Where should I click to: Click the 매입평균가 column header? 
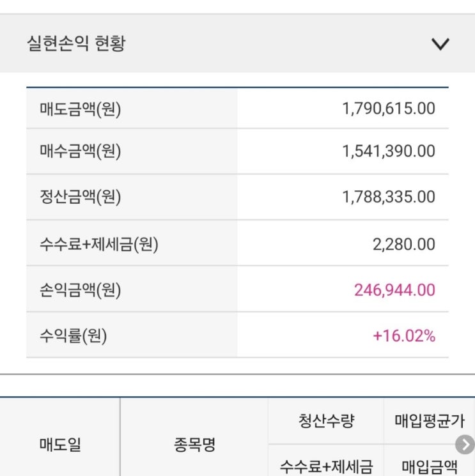[x=430, y=422]
